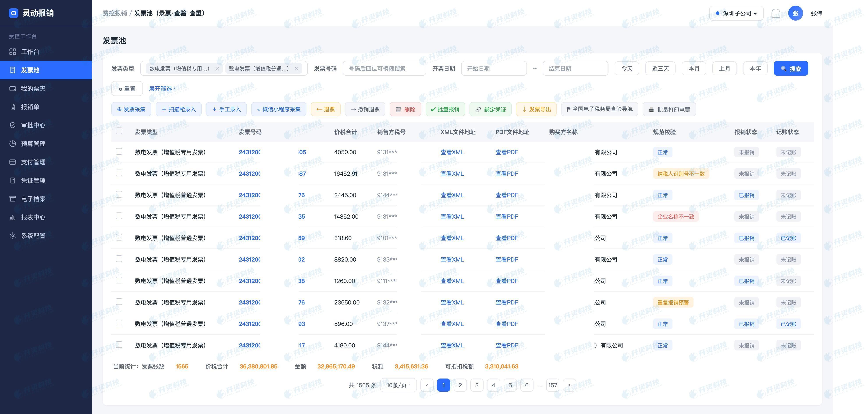Click the 张 user avatar
This screenshot has height=414, width=868.
tap(795, 13)
